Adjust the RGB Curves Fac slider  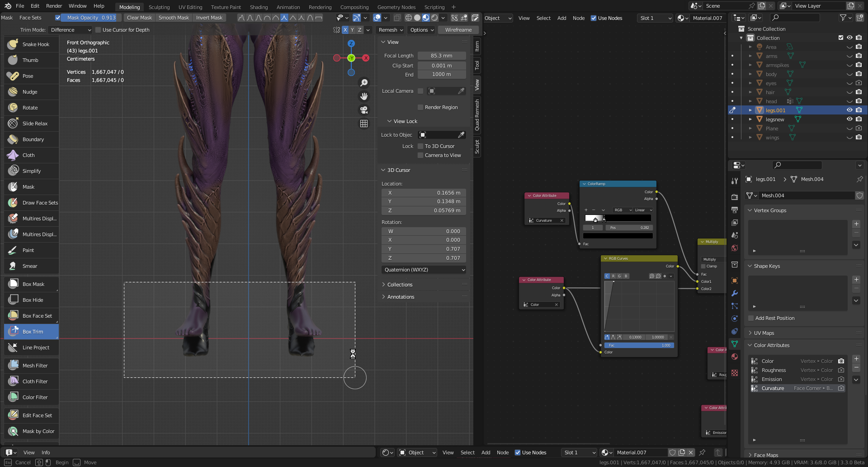click(639, 345)
